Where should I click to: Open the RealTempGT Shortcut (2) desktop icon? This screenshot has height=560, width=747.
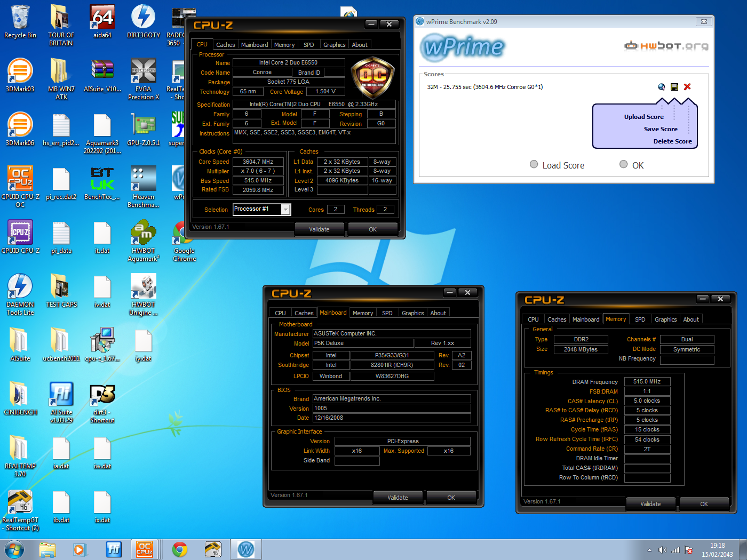[x=20, y=510]
